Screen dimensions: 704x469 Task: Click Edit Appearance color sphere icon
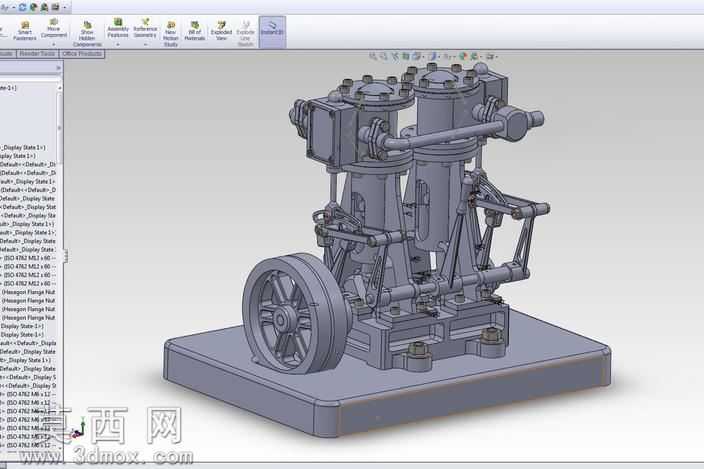pos(463,57)
